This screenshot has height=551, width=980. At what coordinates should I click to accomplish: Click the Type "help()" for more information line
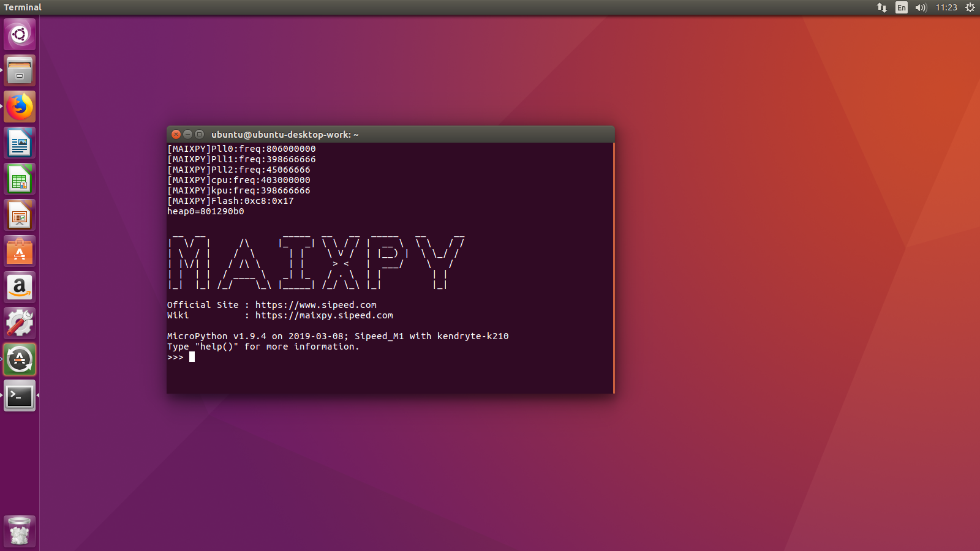point(263,347)
